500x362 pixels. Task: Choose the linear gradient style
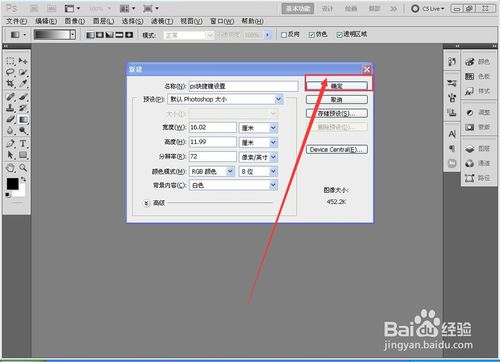90,35
